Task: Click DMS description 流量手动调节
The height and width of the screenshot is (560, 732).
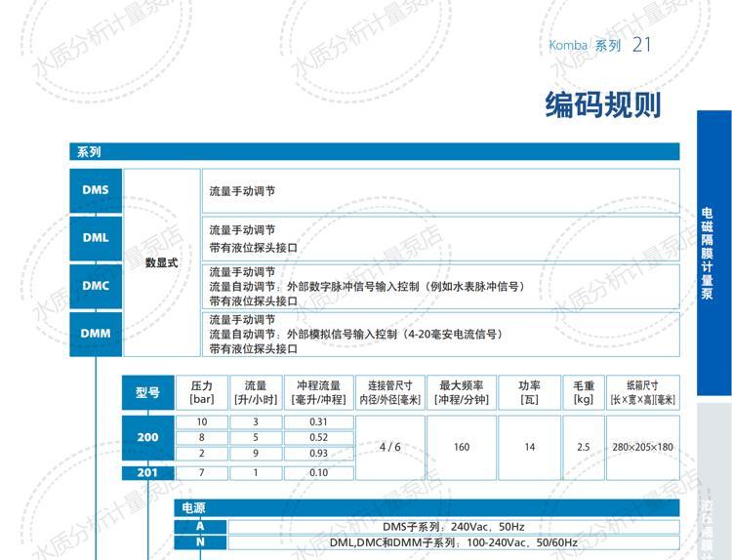Action: point(242,191)
